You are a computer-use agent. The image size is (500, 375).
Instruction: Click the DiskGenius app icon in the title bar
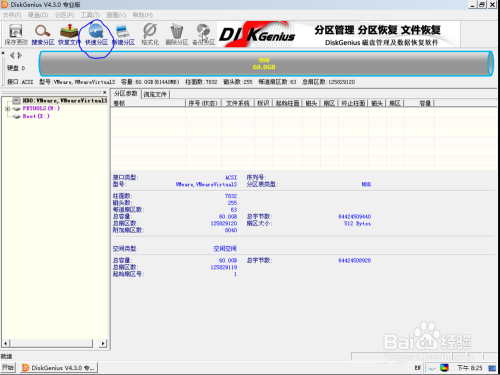click(5, 5)
